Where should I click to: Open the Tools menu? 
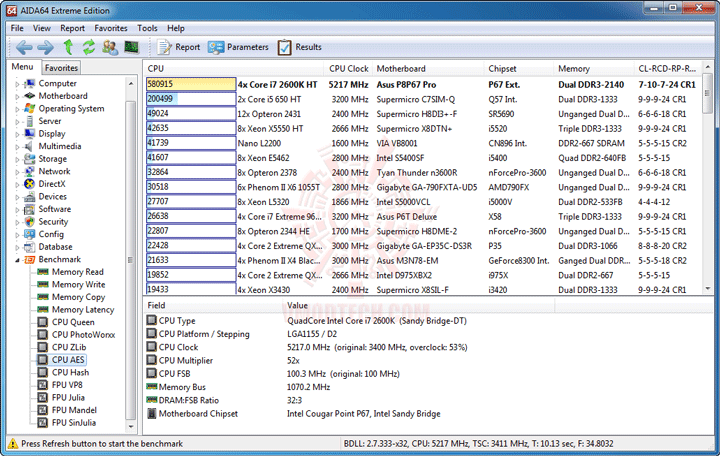coord(147,28)
